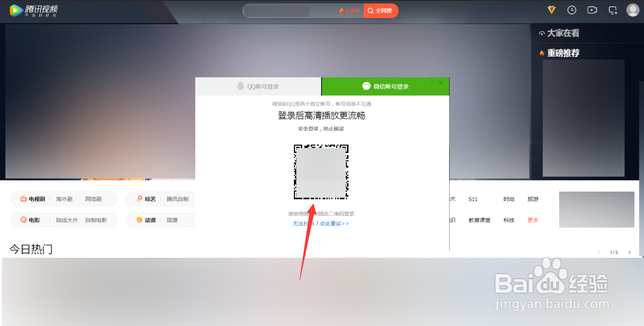Go to next page of 今日热门
This screenshot has height=326, width=644.
click(630, 253)
